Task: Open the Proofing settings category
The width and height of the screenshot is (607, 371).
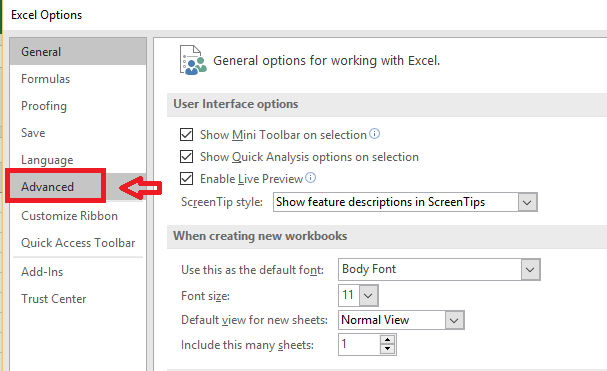Action: 78,106
